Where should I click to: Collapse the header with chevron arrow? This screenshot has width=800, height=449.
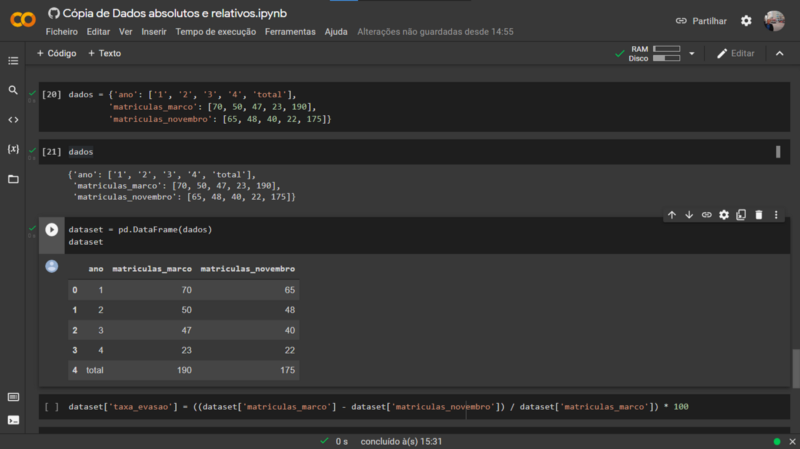coord(780,54)
